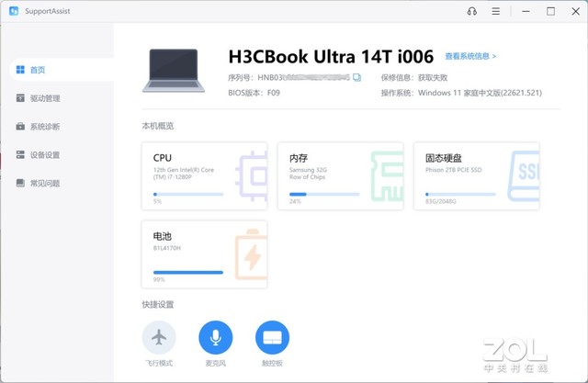Click the laptop device image
The width and height of the screenshot is (588, 383).
pyautogui.click(x=174, y=71)
